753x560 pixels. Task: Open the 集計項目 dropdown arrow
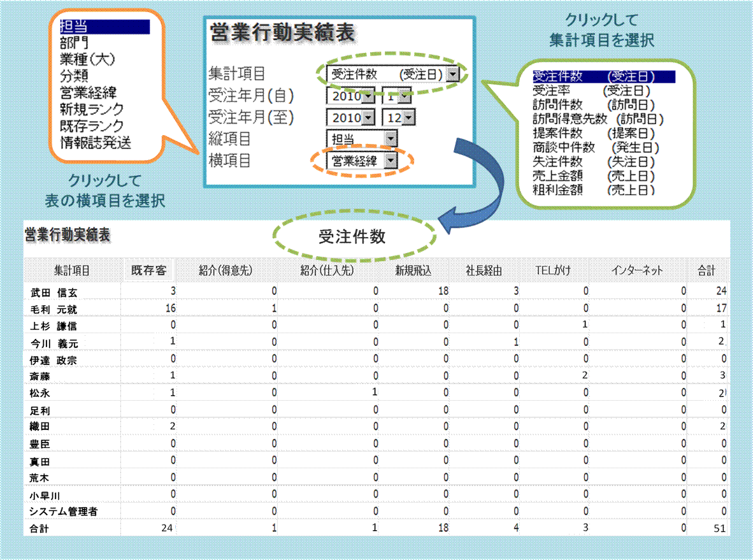tap(453, 74)
